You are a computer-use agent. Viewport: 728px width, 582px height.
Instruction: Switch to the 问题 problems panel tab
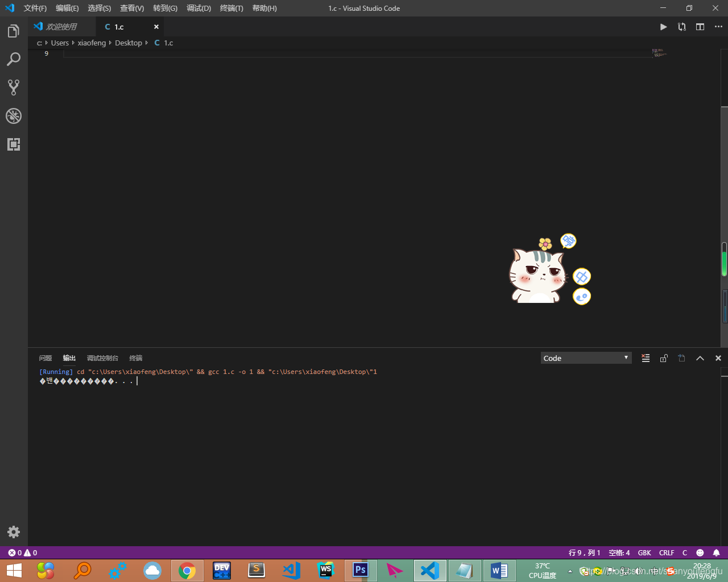(x=45, y=358)
